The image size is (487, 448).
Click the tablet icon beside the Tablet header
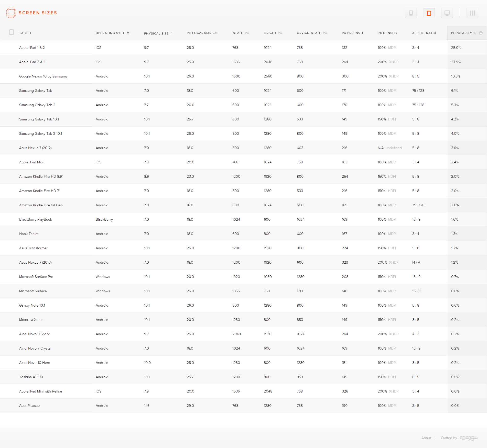click(12, 32)
